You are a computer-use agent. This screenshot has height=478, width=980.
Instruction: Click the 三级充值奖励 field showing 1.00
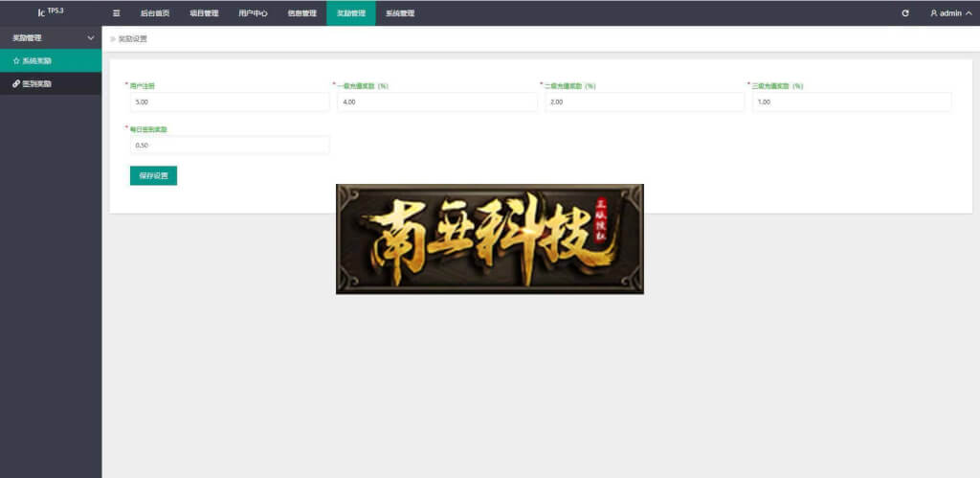(852, 102)
